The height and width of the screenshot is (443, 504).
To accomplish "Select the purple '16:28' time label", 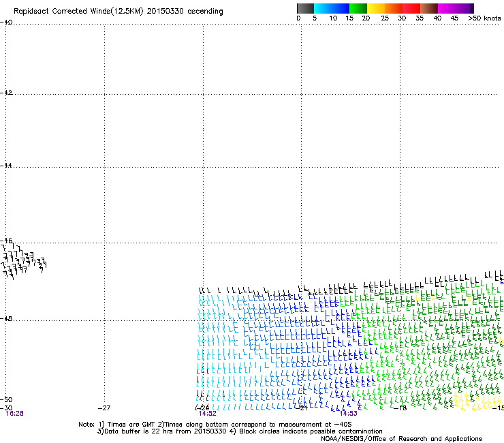I will pos(15,414).
